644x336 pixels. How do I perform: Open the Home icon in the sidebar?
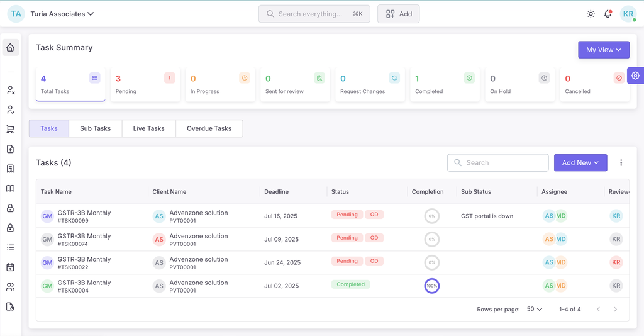pyautogui.click(x=10, y=48)
